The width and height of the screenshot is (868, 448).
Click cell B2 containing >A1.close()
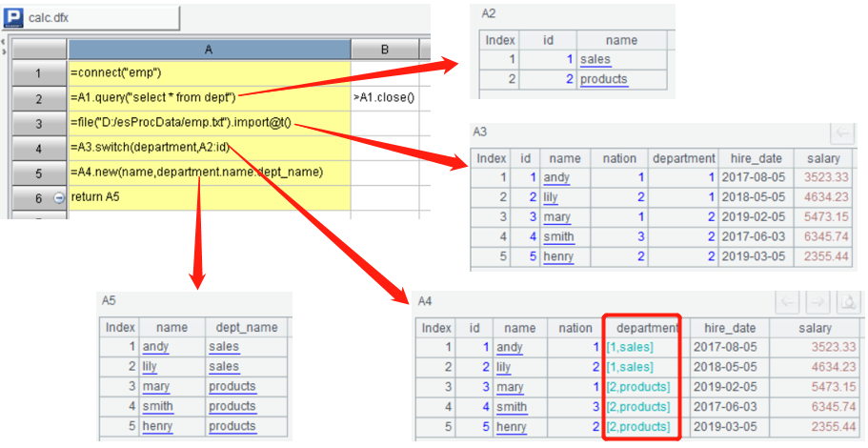click(x=384, y=98)
